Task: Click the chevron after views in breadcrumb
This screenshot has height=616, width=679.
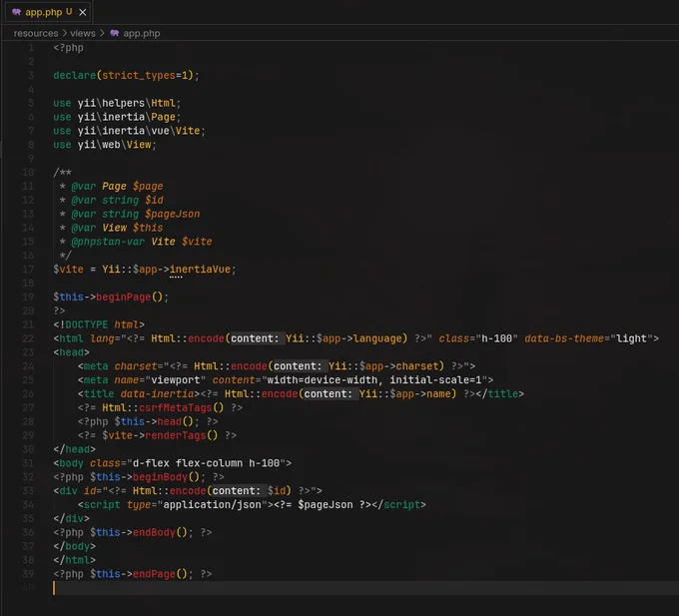Action: pyautogui.click(x=102, y=33)
